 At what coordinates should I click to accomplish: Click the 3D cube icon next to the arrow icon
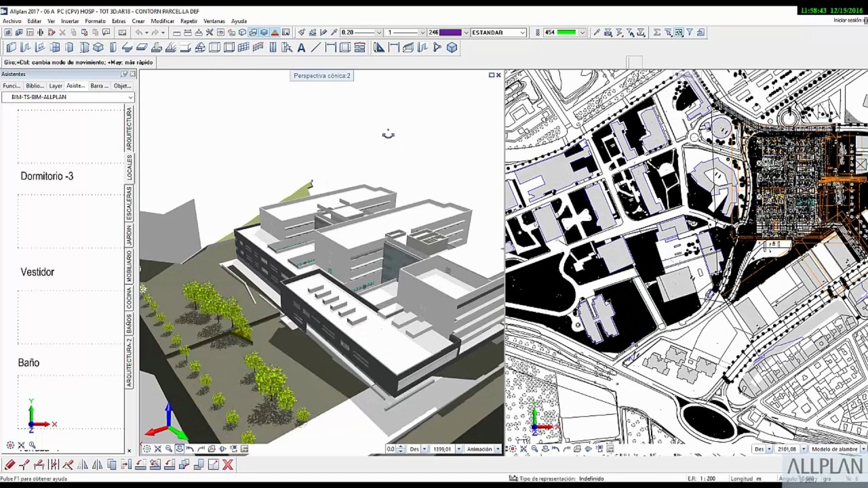coord(452,47)
